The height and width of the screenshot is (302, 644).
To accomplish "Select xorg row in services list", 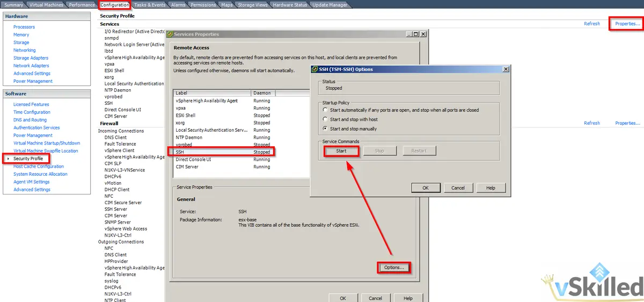I will (x=241, y=123).
